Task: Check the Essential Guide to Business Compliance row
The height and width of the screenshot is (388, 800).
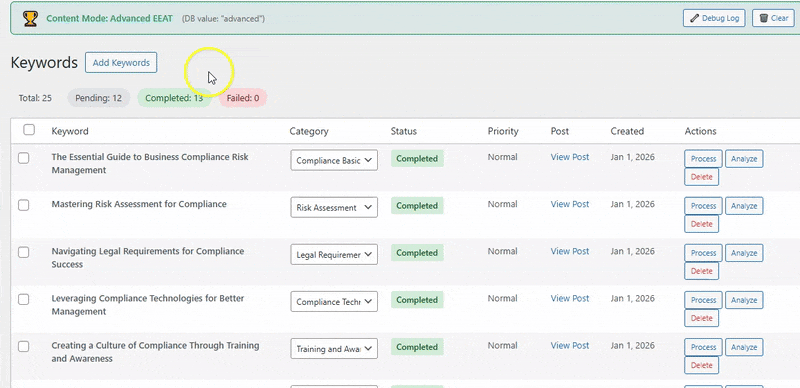Action: (x=23, y=158)
